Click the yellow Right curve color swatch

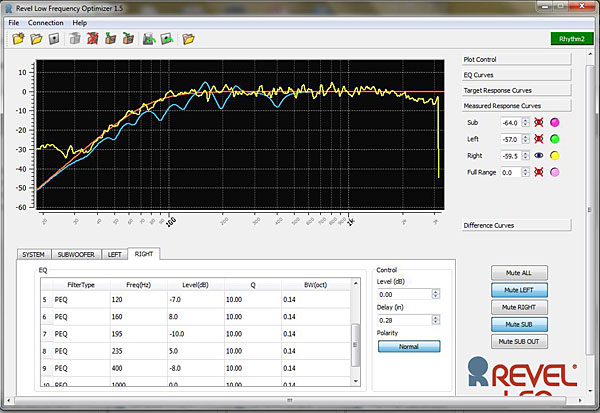pos(555,156)
